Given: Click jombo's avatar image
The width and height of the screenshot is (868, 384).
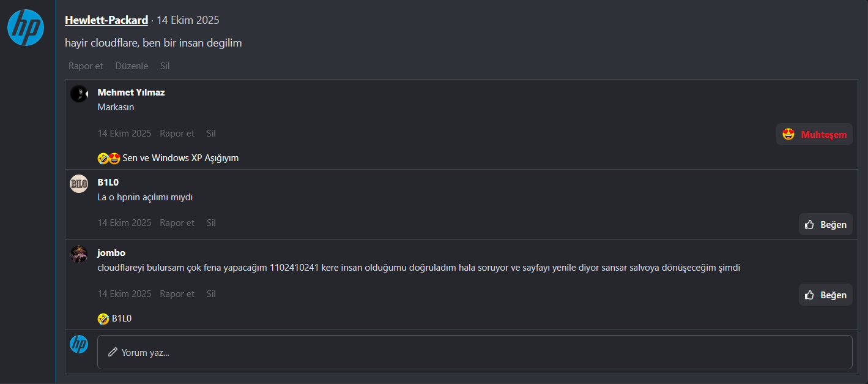Looking at the screenshot, I should [x=79, y=254].
